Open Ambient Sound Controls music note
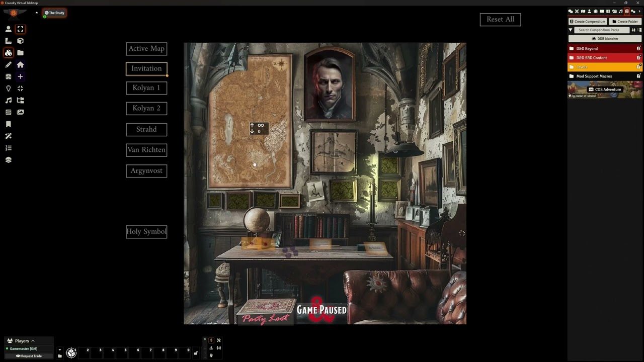Screen dimensions: 644x362 point(8,101)
